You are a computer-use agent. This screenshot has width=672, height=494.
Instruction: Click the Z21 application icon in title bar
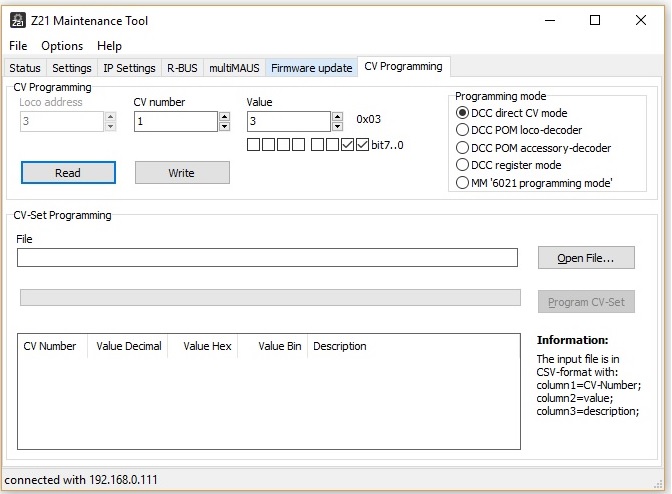tap(17, 20)
